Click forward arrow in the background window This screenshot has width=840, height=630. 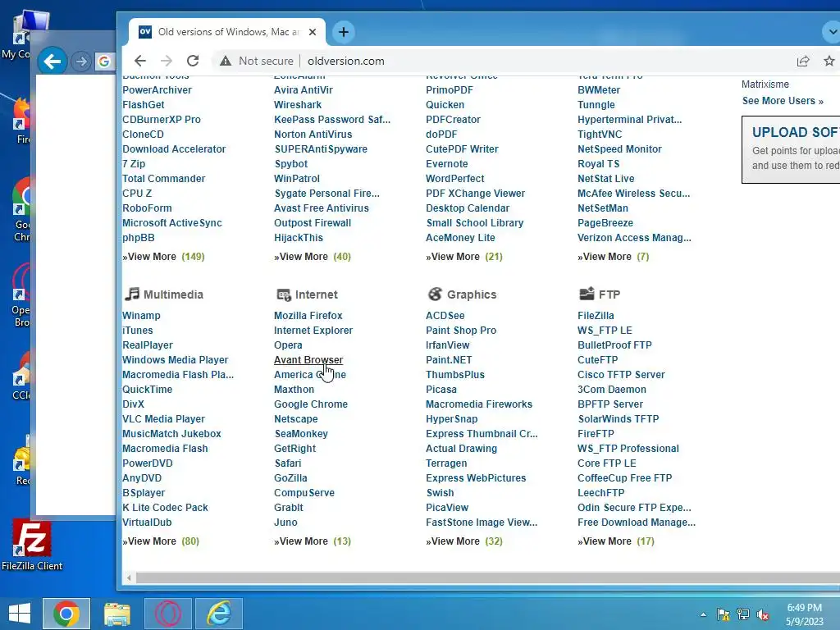tap(81, 62)
